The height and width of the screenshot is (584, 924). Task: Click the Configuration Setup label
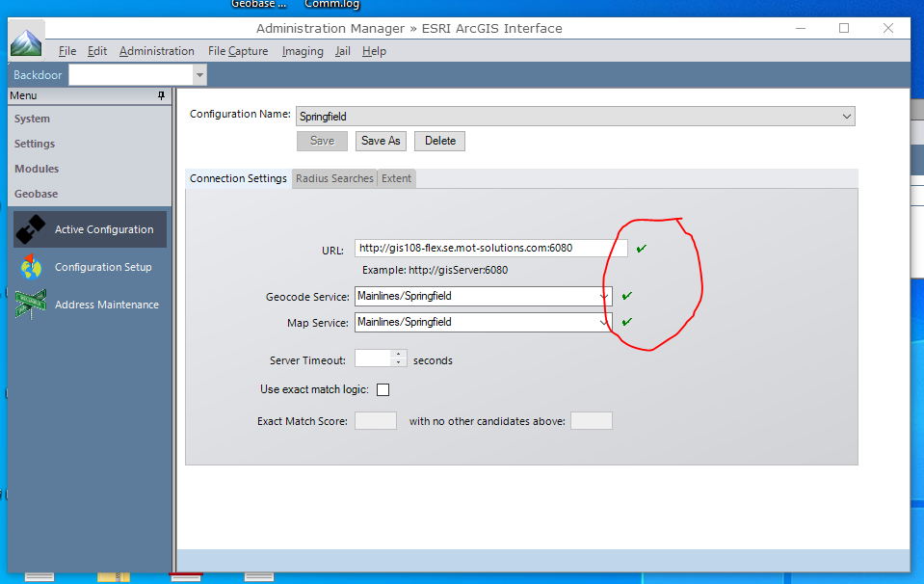point(103,267)
